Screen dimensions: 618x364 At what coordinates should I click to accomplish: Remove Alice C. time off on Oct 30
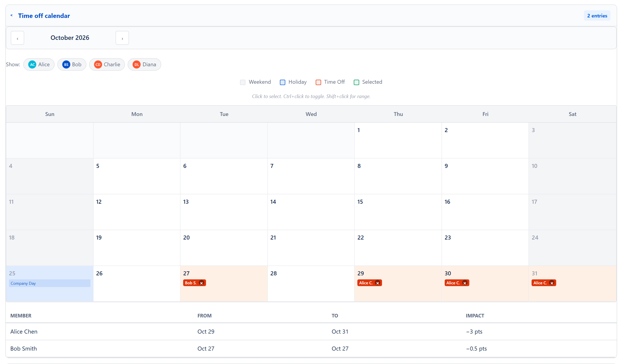(x=465, y=283)
